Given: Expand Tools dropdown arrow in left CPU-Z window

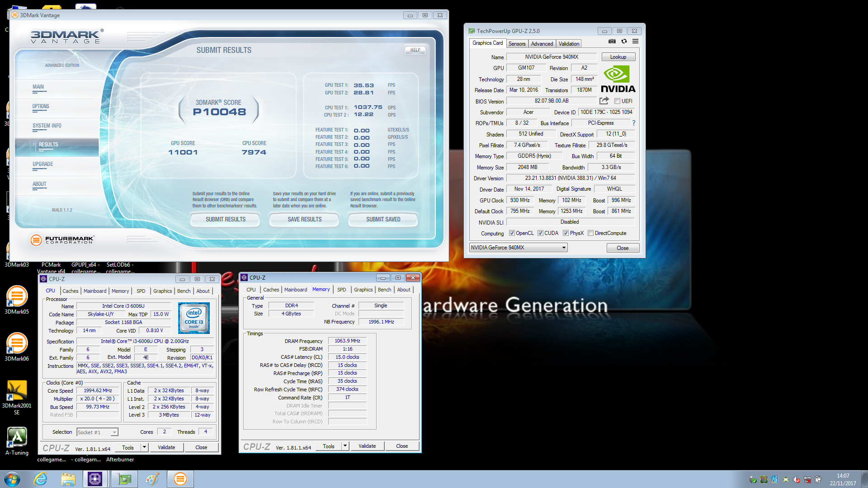Looking at the screenshot, I should pyautogui.click(x=144, y=447).
